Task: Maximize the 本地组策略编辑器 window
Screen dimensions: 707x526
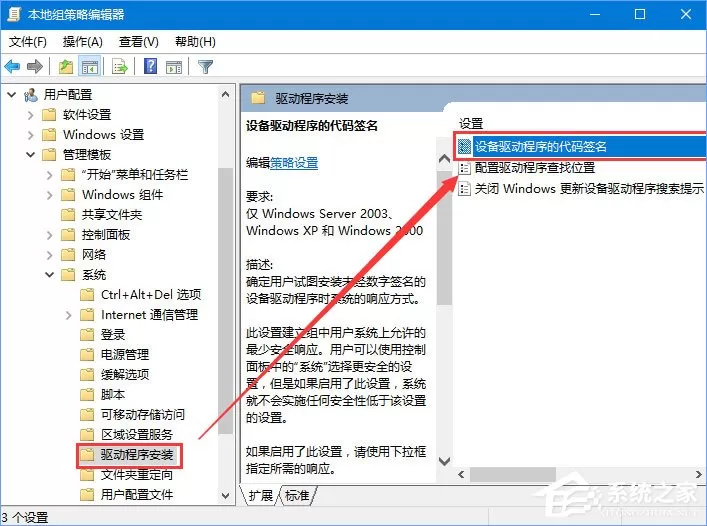Action: tap(639, 14)
